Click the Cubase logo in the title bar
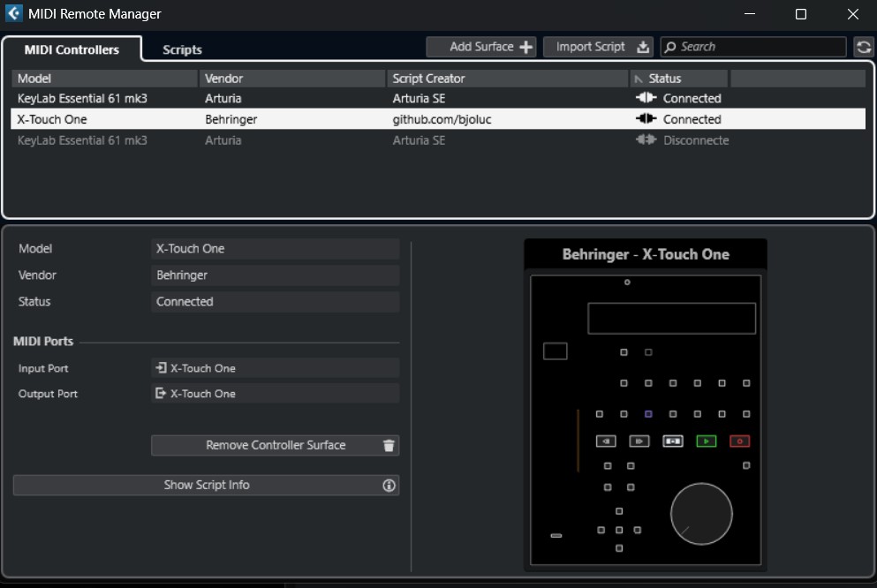The image size is (877, 588). [13, 13]
